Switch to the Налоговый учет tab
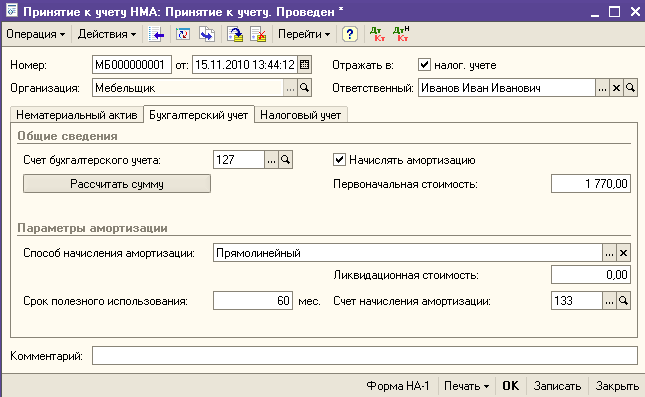Screen dimensions: 645x397 (301, 115)
